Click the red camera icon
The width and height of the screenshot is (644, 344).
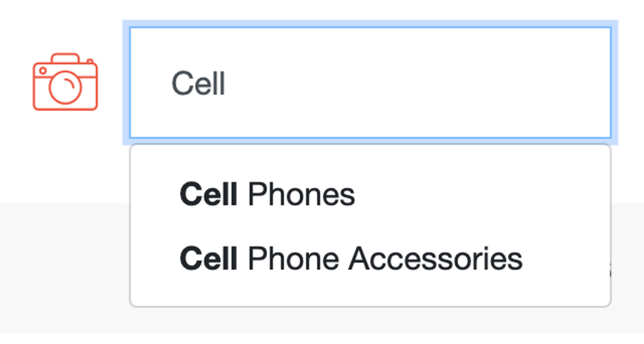tap(65, 82)
